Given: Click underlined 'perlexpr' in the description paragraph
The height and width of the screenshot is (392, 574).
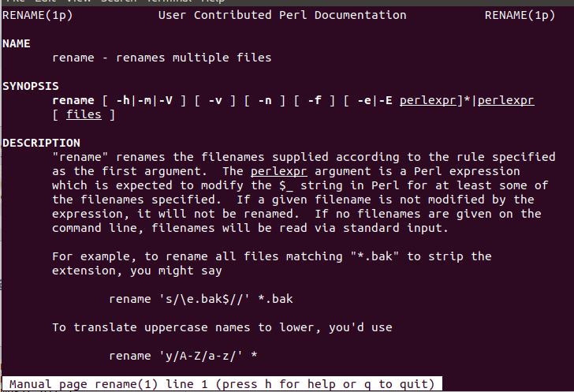Looking at the screenshot, I should (x=278, y=171).
